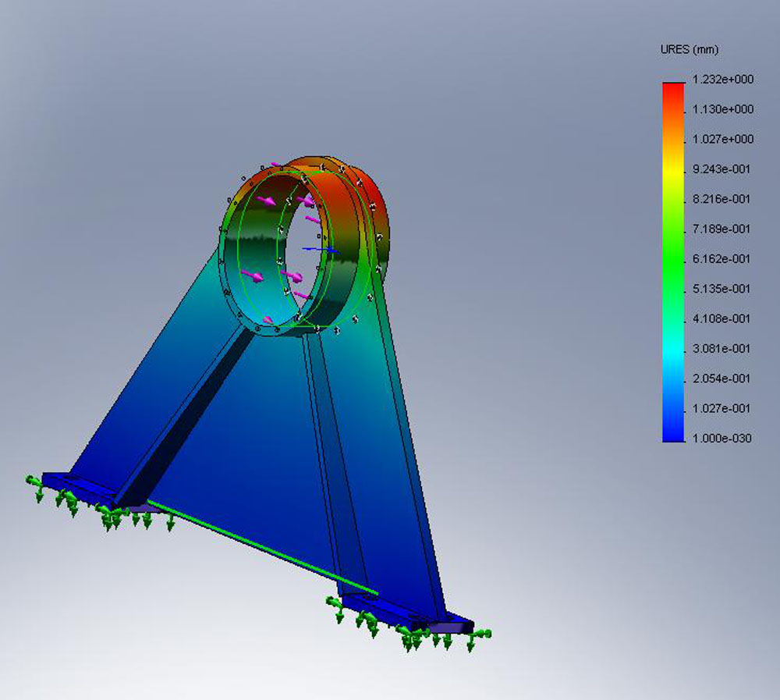The width and height of the screenshot is (780, 700).
Task: Select the bright green diagonal bar near the base
Action: point(263,547)
